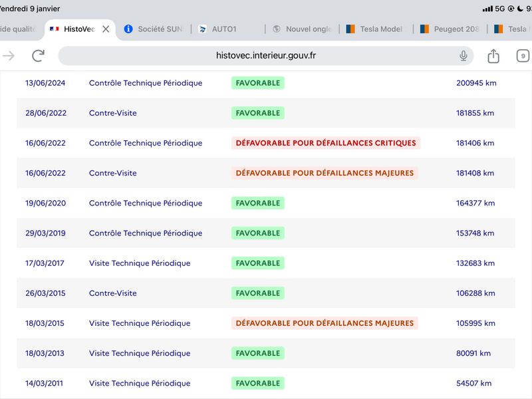Viewport: 532px width, 399px height.
Task: Open the share sheet icon
Action: (x=493, y=56)
